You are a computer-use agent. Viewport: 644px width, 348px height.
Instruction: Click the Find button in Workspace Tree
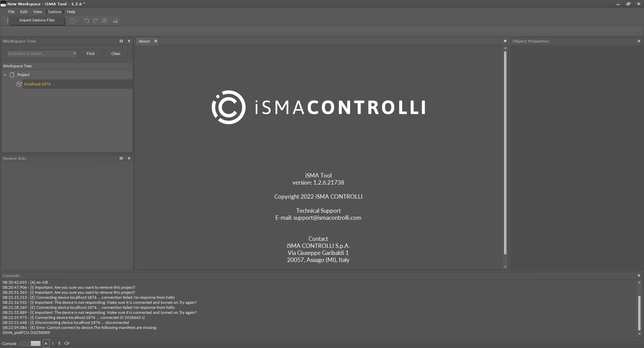[90, 53]
